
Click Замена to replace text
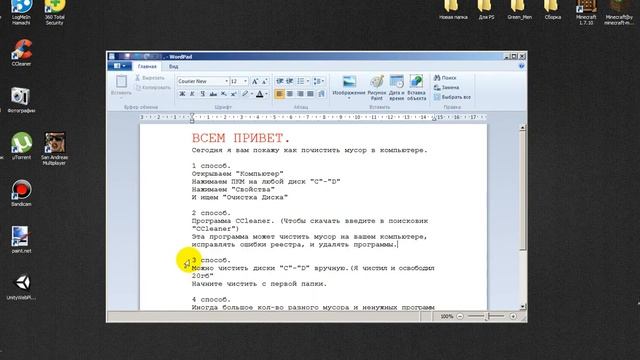point(447,87)
